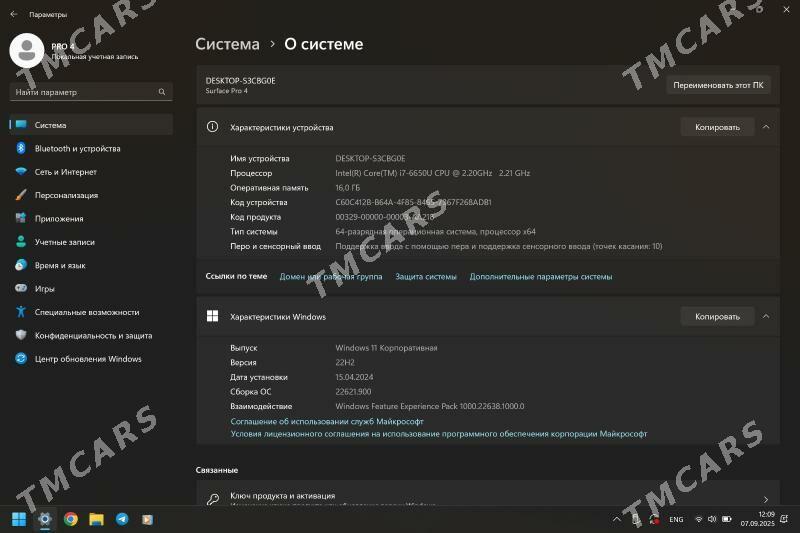Open Конфиденциальность и защита section
Screen dimensions: 800x533
coord(93,336)
